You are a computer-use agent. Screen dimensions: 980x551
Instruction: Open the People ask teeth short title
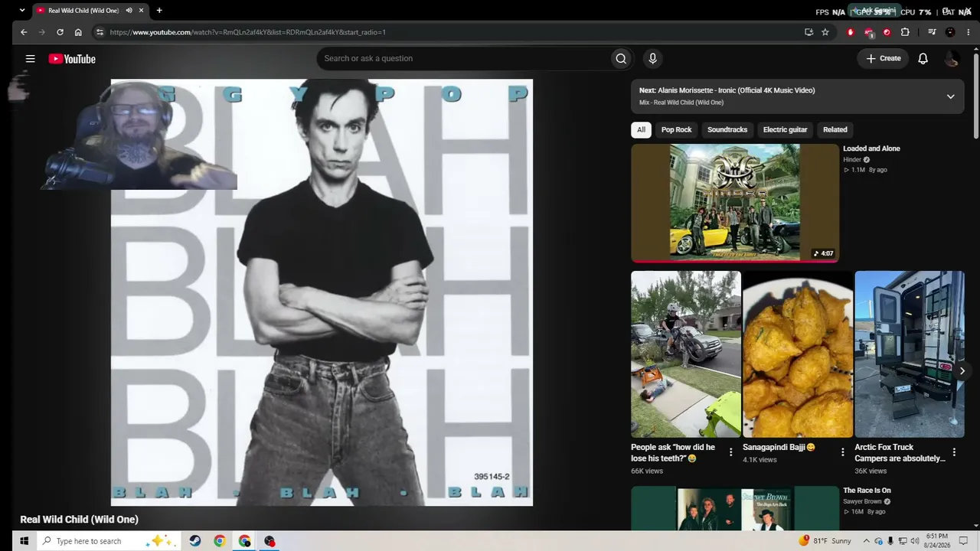tap(673, 452)
